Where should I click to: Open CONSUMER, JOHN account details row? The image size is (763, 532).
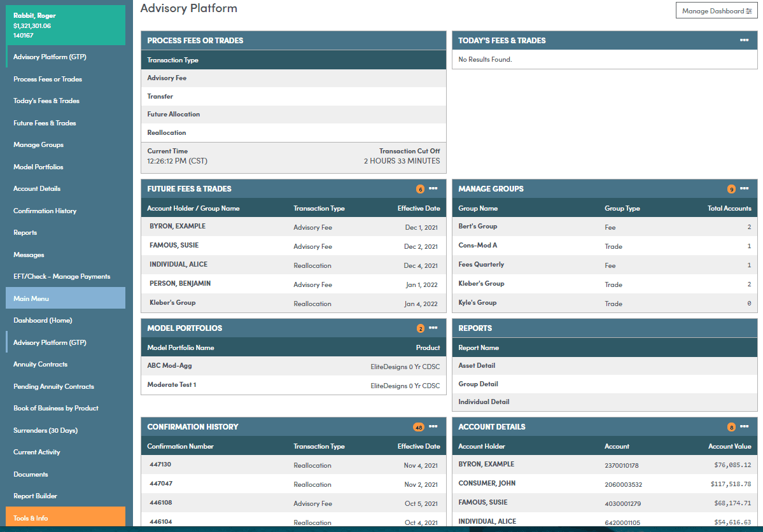(605, 484)
